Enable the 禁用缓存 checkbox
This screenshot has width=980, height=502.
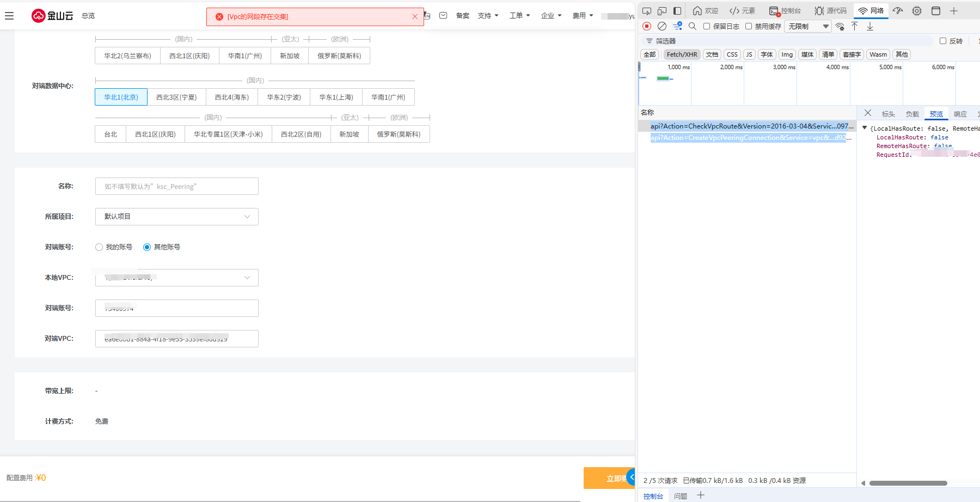pos(749,26)
